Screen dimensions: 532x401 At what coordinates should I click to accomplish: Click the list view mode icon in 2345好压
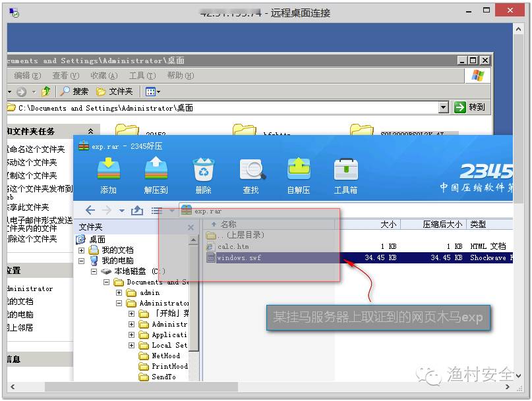tap(156, 211)
